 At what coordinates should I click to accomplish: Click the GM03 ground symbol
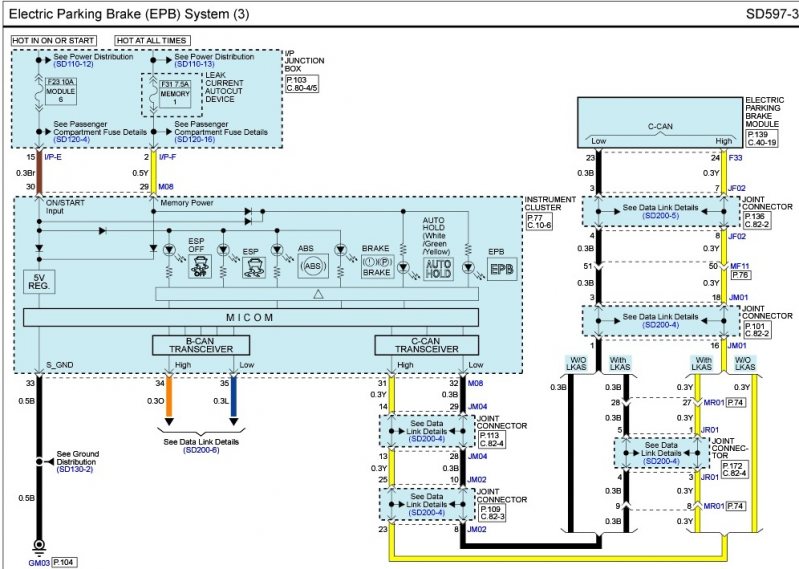coord(40,547)
